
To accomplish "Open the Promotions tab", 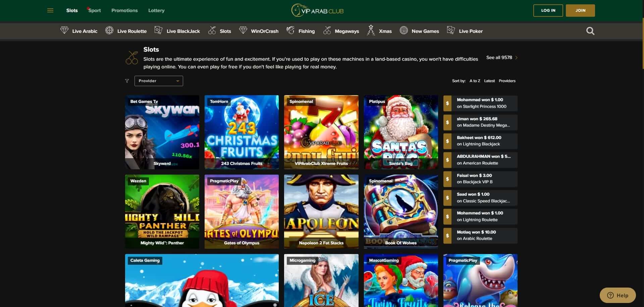I will (x=124, y=10).
